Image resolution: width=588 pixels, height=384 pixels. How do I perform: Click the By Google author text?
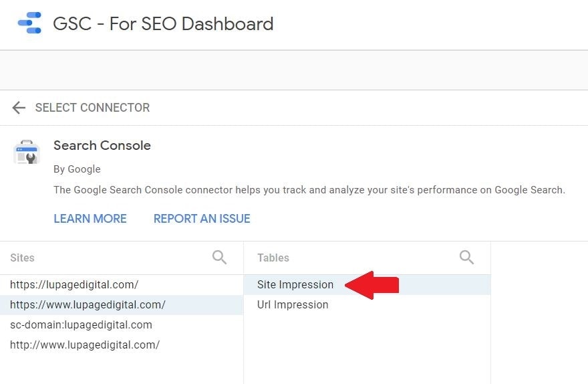coord(77,169)
